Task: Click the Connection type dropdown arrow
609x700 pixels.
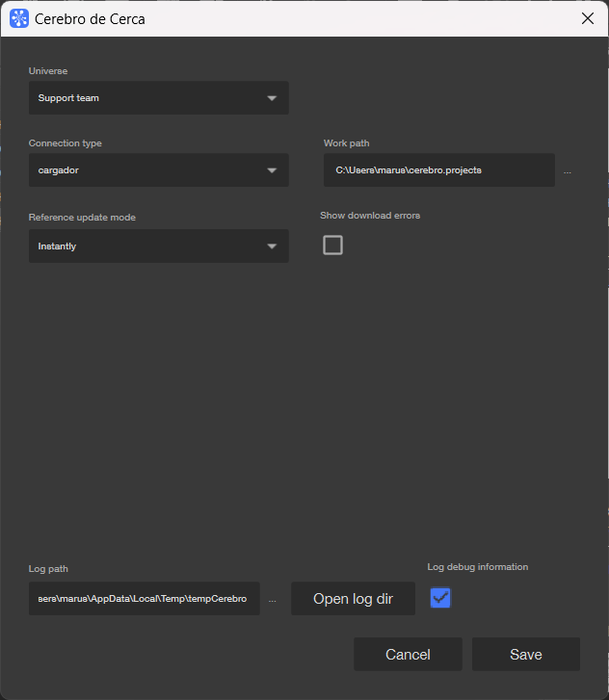Action: pyautogui.click(x=272, y=170)
